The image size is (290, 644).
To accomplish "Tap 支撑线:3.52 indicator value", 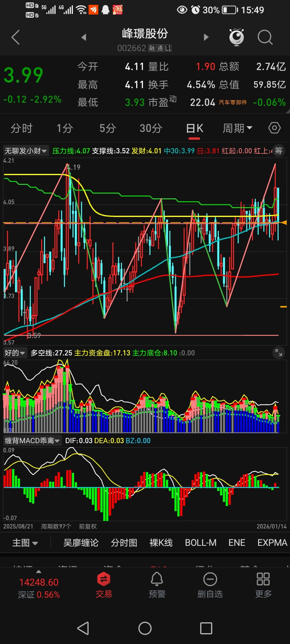I will coord(111,151).
